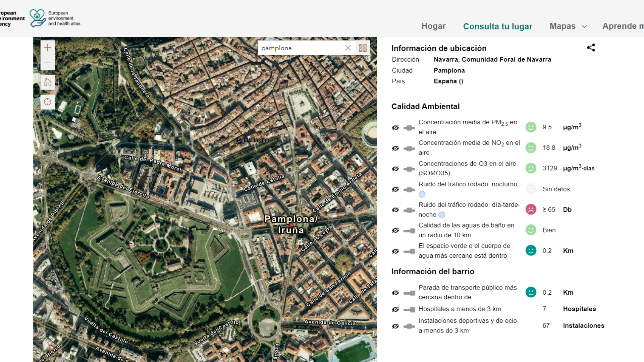This screenshot has width=644, height=362.
Task: Select the Consulta tu lugar tab
Action: click(497, 26)
